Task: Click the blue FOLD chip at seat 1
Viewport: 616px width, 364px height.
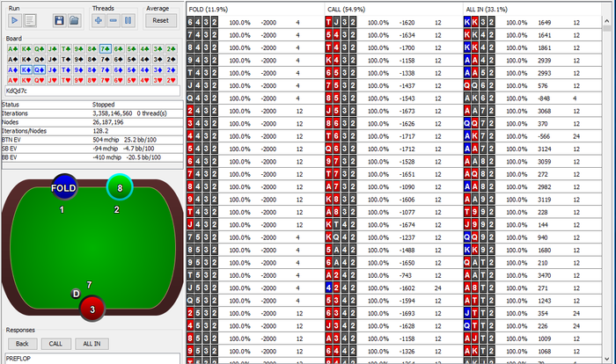Action: [64, 187]
